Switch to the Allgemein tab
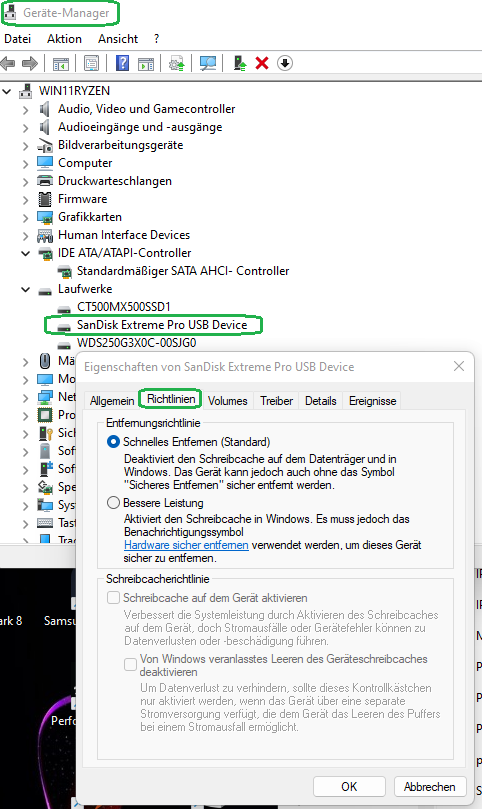482x809 pixels. click(x=112, y=401)
